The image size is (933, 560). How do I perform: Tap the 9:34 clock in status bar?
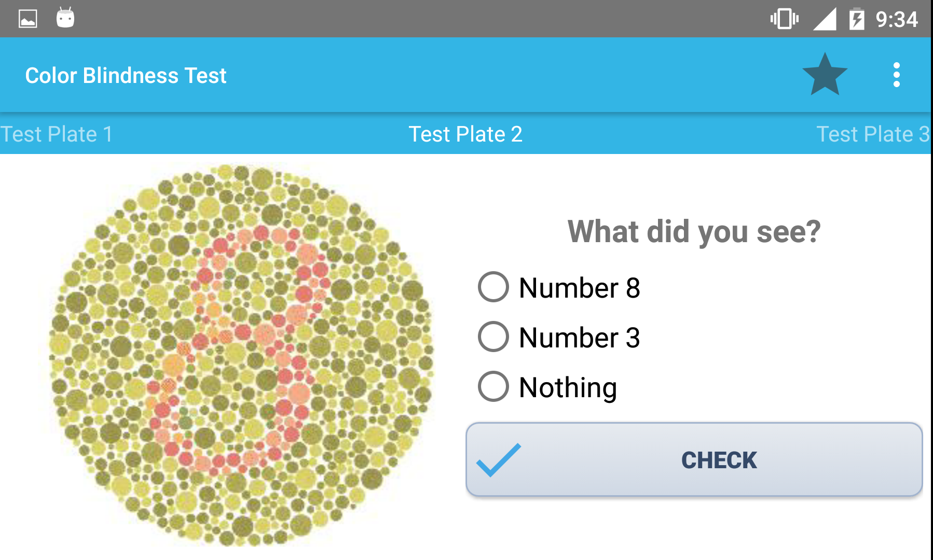tap(897, 20)
